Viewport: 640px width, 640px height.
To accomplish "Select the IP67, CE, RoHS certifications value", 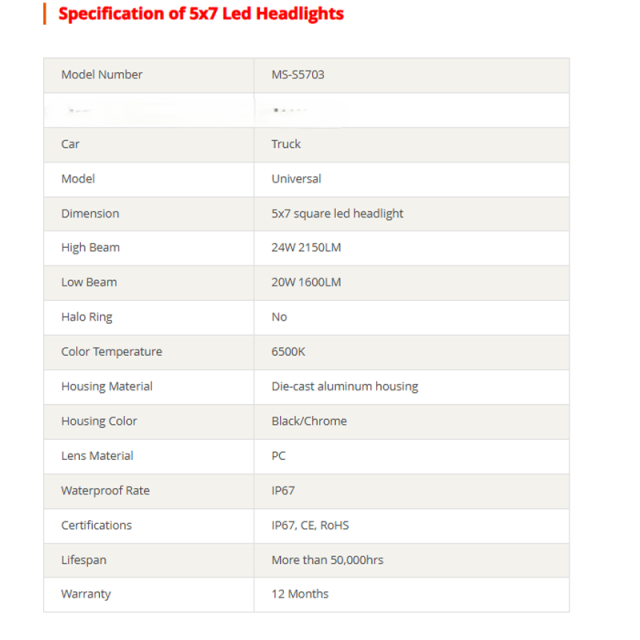I will coord(310,525).
